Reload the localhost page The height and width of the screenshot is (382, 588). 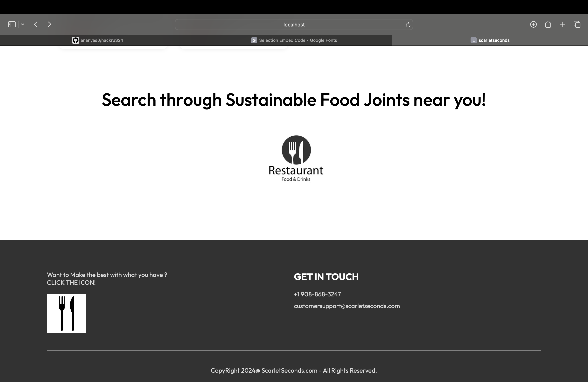[408, 25]
